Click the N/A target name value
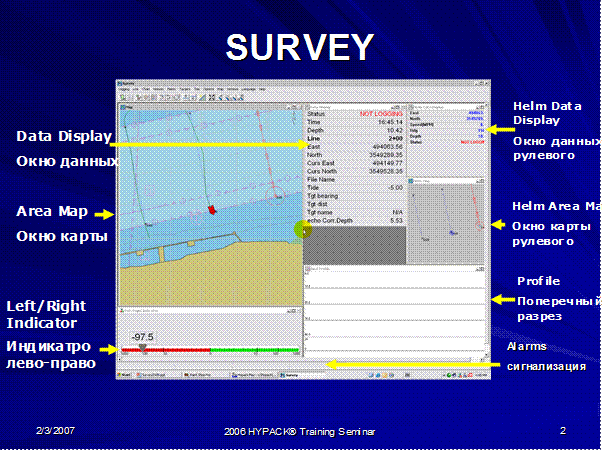This screenshot has height=451, width=602. 397,212
